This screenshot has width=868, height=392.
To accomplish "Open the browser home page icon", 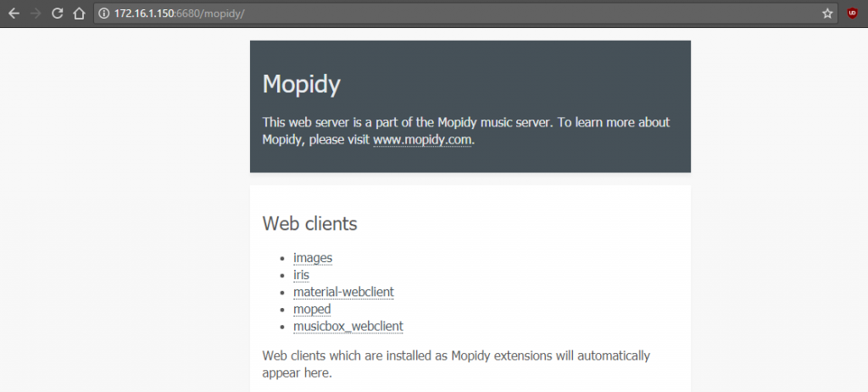I will pyautogui.click(x=79, y=14).
